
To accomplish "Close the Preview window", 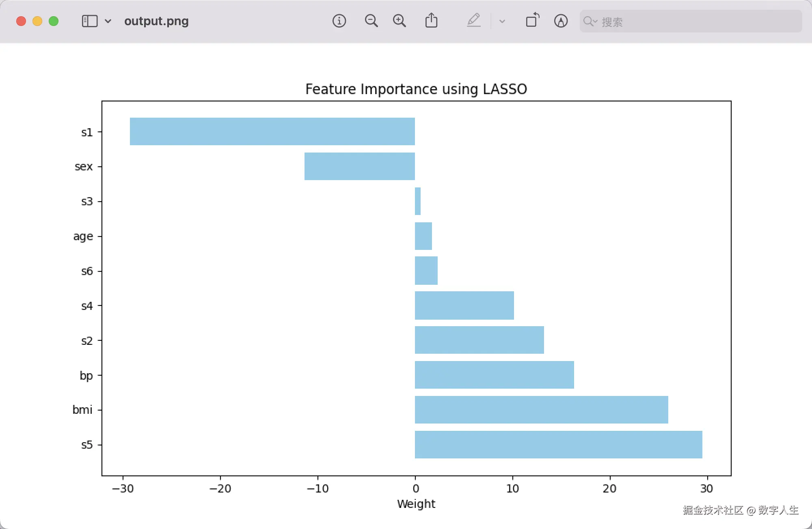I will pyautogui.click(x=21, y=21).
